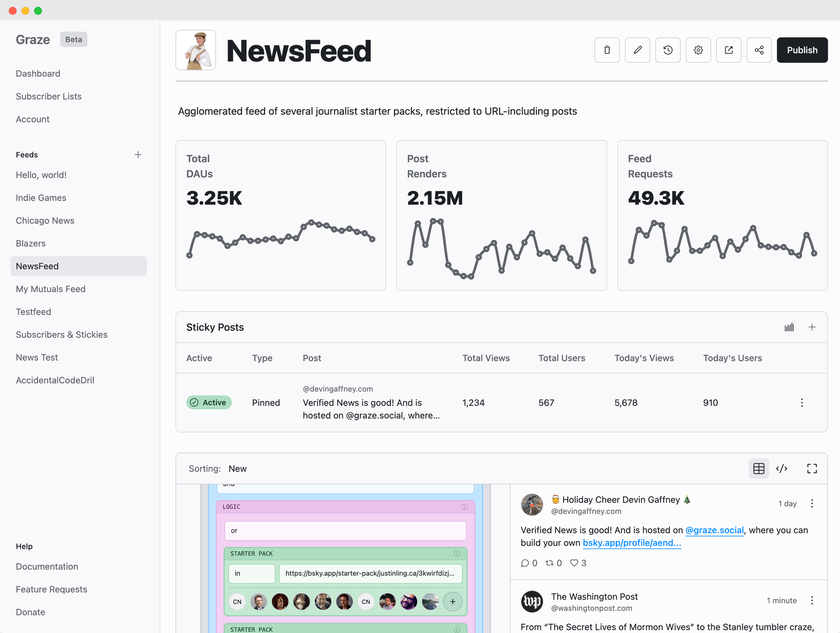Click Devin Gaffney's profile avatar
840x633 pixels.
point(532,505)
